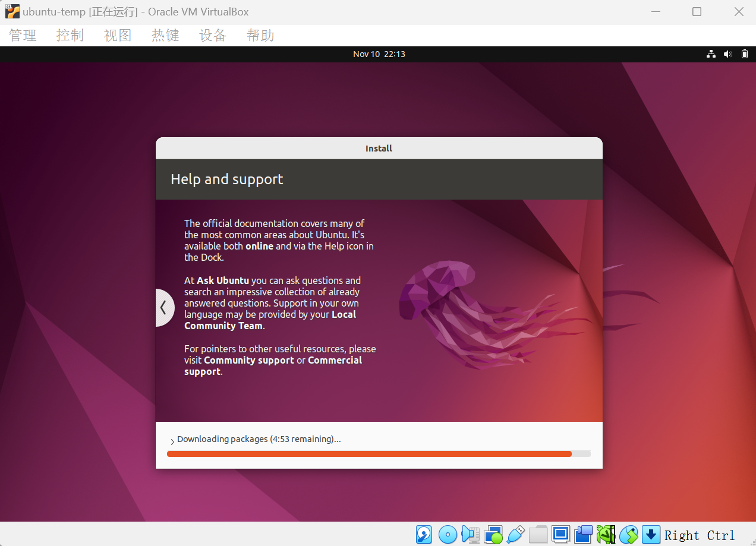The image size is (756, 546).
Task: Click the green CPU virtualization status icon
Action: (606, 534)
